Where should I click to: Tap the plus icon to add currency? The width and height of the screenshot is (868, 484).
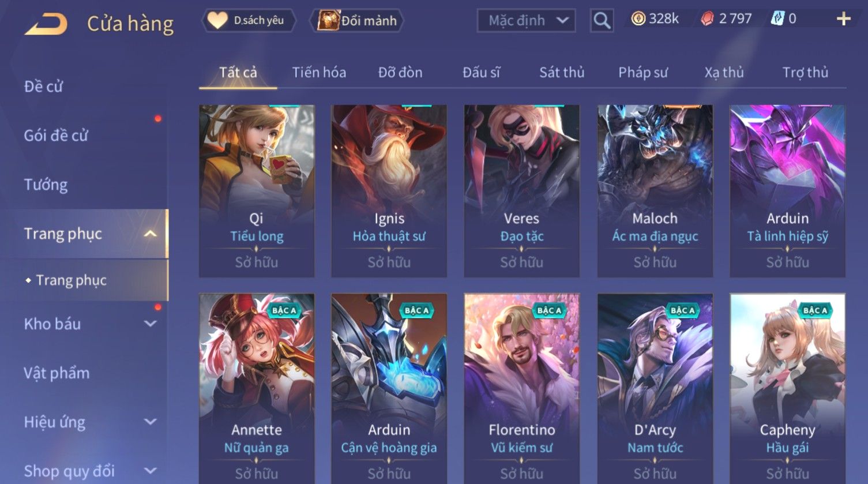coord(843,19)
